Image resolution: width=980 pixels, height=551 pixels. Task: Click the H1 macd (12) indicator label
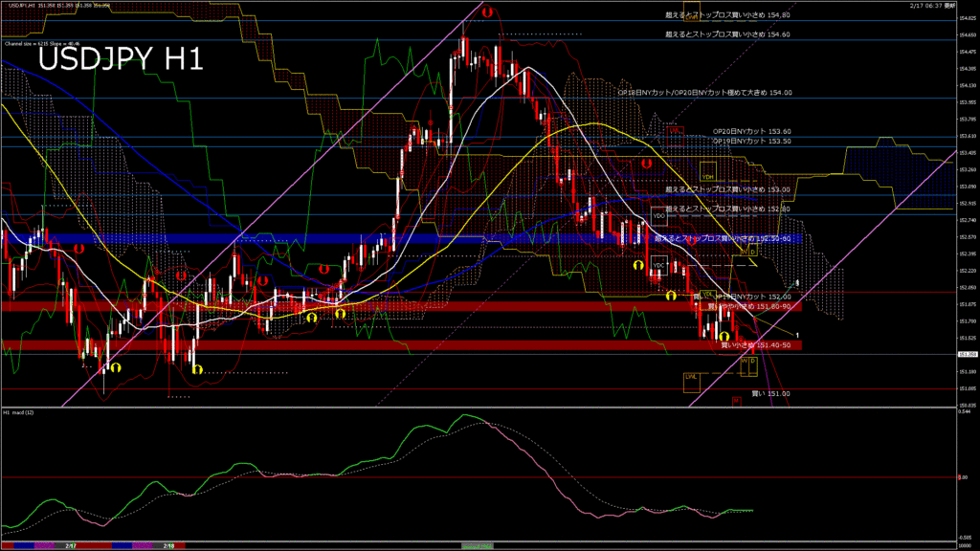point(19,412)
